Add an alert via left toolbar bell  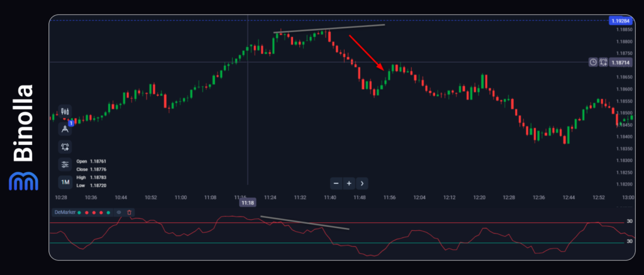(65, 147)
